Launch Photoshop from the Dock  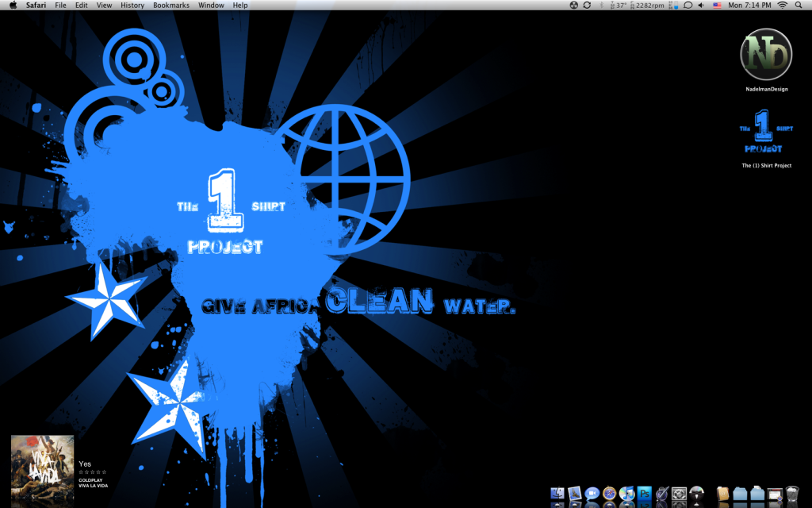[x=644, y=493]
